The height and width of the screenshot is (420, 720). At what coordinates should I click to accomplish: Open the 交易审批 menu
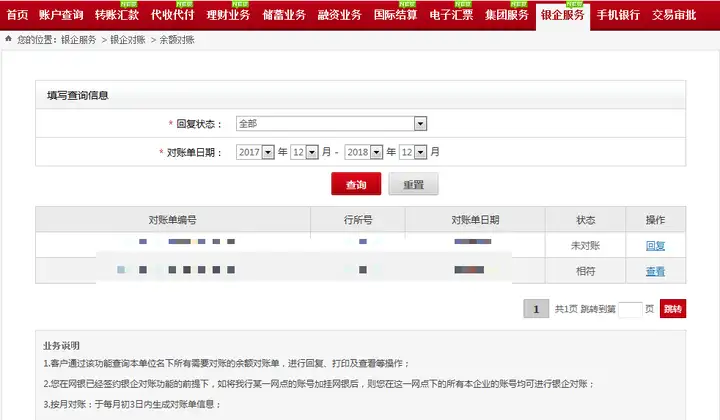[674, 15]
